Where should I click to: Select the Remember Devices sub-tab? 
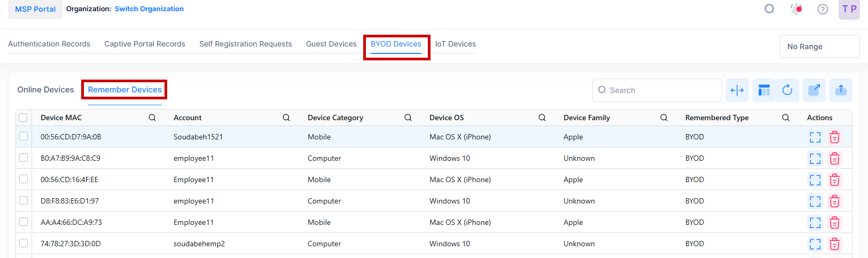125,90
